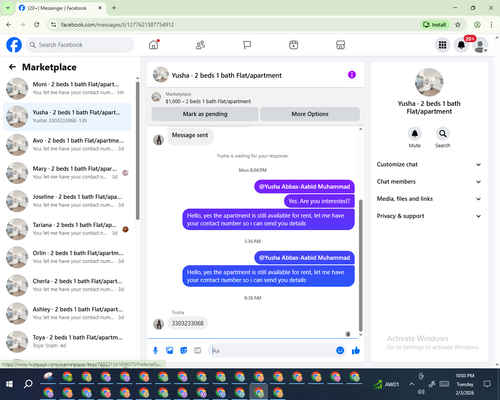This screenshot has height=400, width=500.
Task: Bookmark this page with the star icon
Action: point(458,25)
